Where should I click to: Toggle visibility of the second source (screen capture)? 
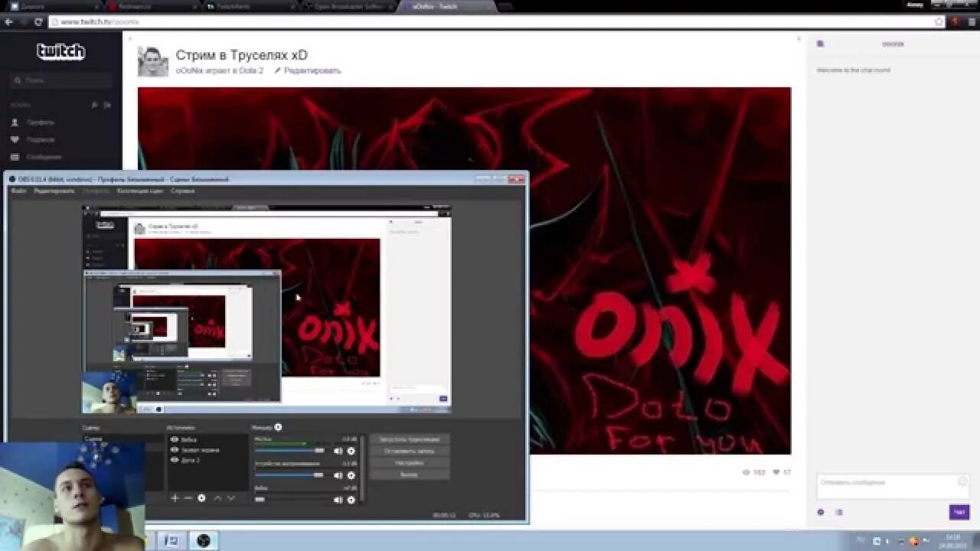point(175,450)
